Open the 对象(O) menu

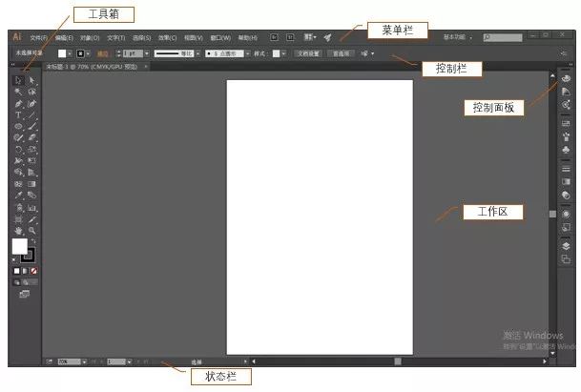click(90, 38)
